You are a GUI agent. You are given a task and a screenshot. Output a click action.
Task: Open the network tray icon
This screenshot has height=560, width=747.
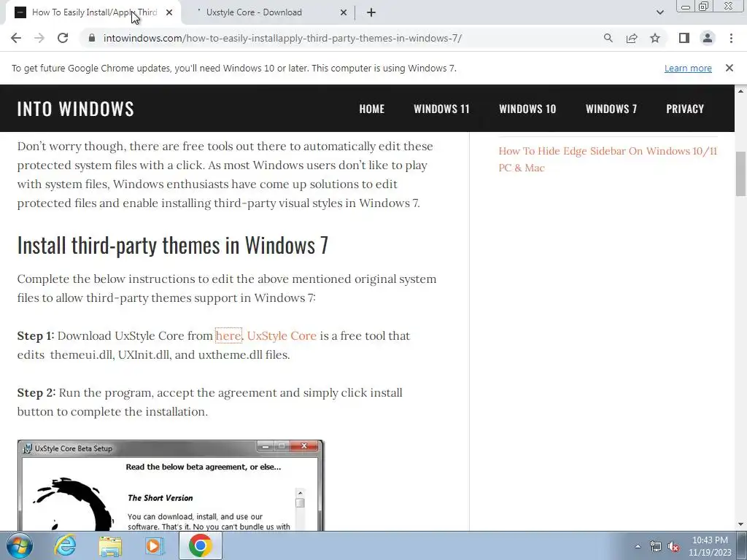click(x=656, y=547)
